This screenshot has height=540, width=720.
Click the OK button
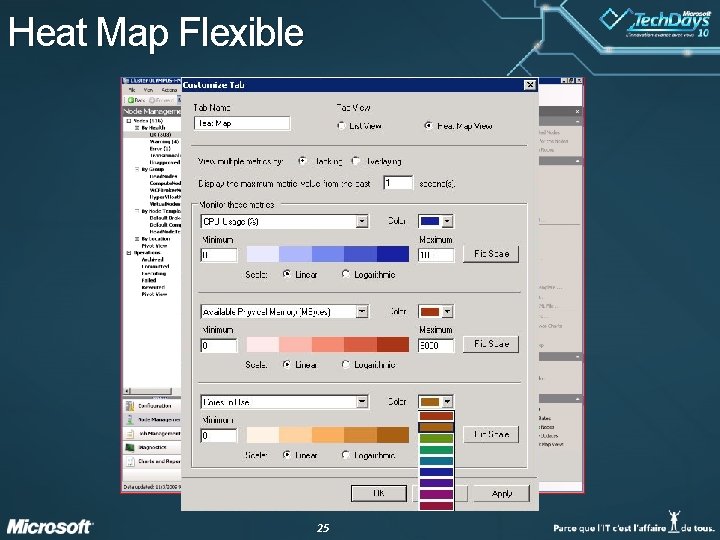(378, 494)
